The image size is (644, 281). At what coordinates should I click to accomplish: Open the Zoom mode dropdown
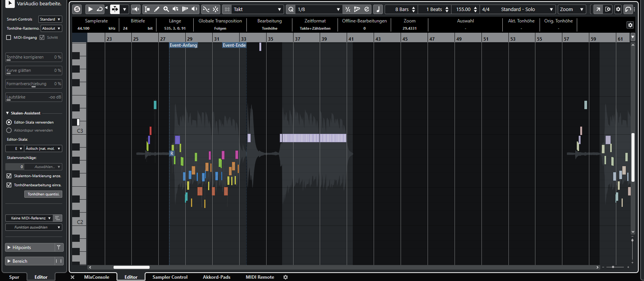tap(572, 9)
